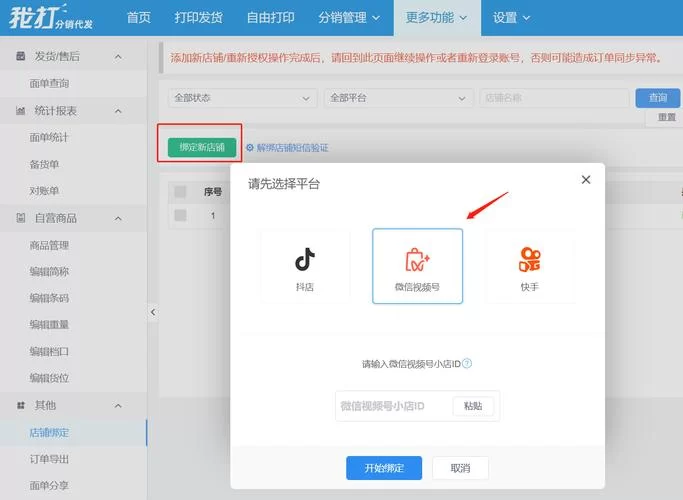Click the 我打 分销代发 logo

pos(51,17)
